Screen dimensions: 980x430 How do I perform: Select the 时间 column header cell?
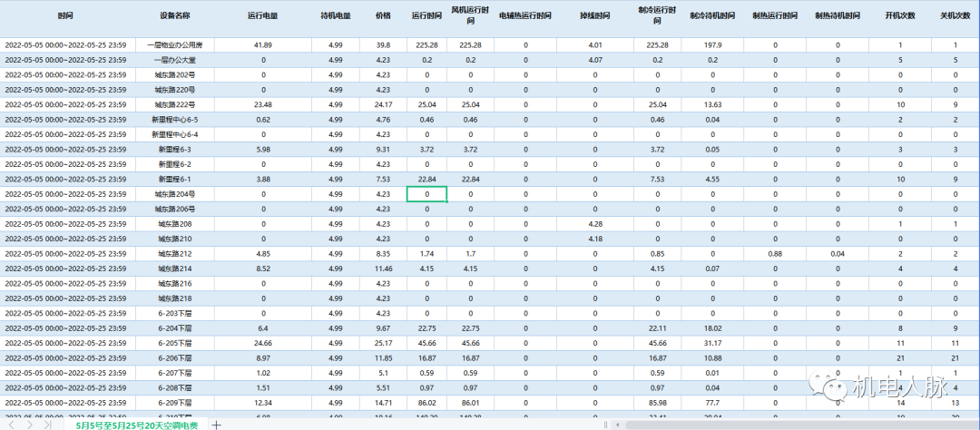coord(65,16)
